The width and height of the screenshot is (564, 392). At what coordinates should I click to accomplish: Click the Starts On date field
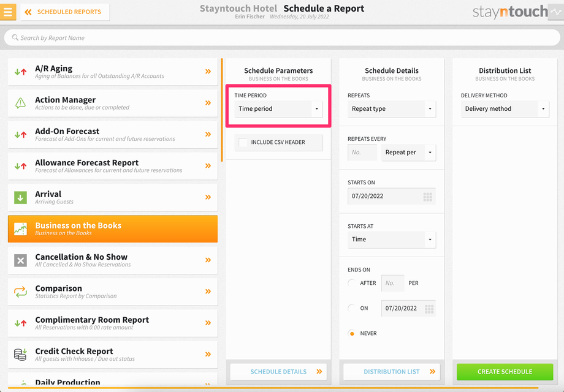[x=392, y=196]
